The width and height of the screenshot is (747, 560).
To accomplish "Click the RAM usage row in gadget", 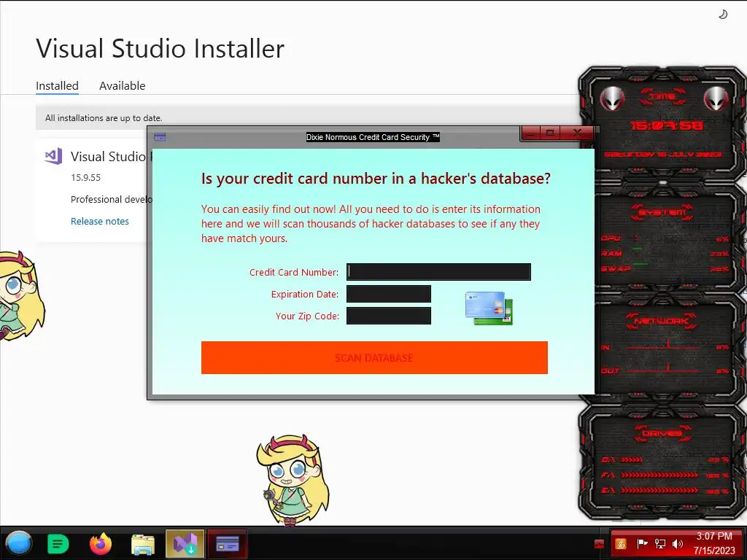I will (665, 253).
